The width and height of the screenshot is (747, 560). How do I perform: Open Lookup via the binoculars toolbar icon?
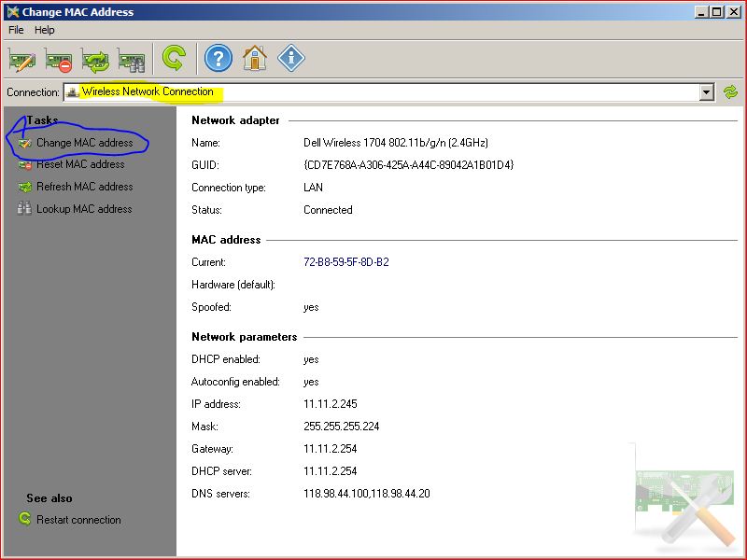coord(132,58)
